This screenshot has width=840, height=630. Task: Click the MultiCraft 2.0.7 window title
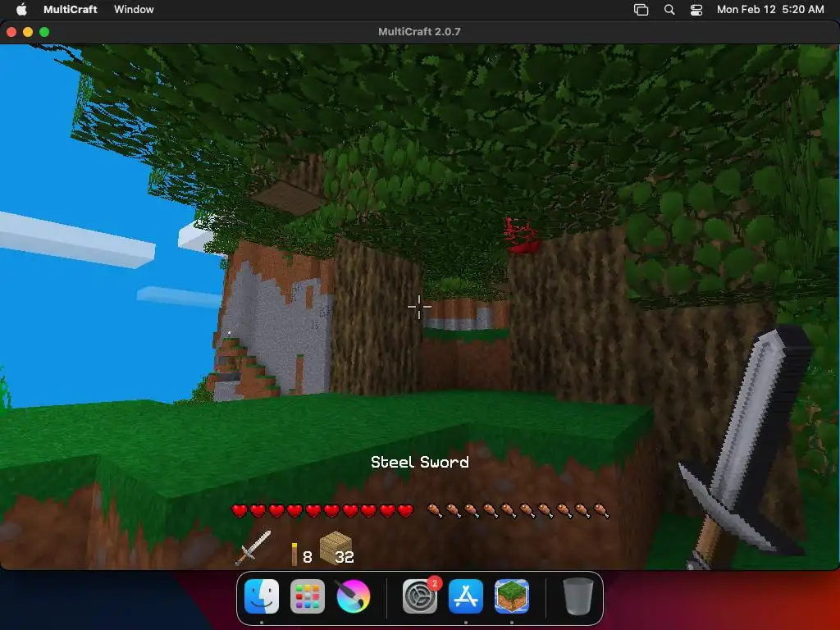pos(419,32)
